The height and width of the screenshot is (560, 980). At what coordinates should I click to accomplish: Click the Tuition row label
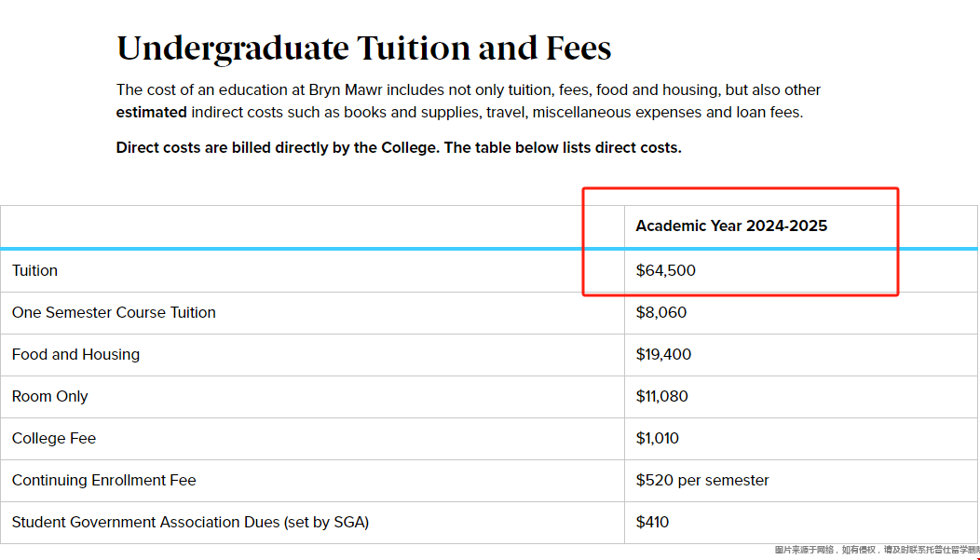click(34, 270)
